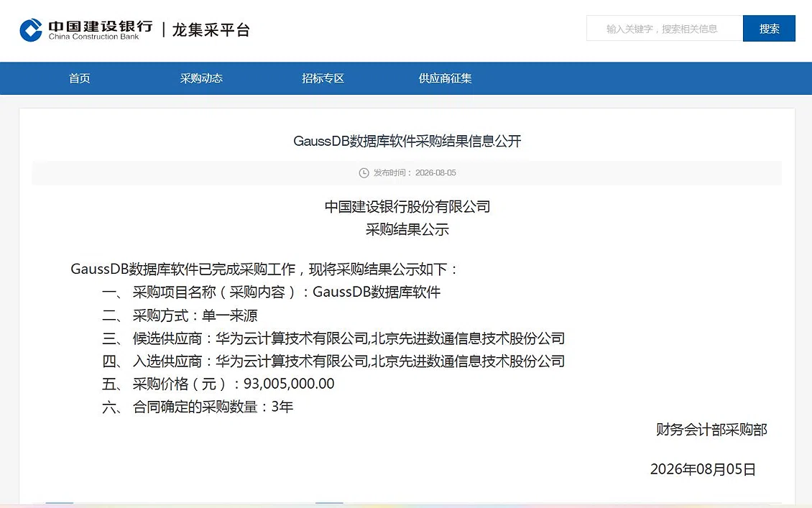Click the heading 中国建设银行股份有限公司
The height and width of the screenshot is (508, 812).
point(407,207)
